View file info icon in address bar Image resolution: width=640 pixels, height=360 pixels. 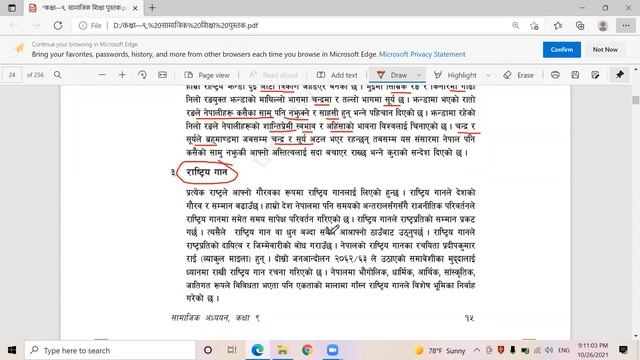tap(83, 25)
